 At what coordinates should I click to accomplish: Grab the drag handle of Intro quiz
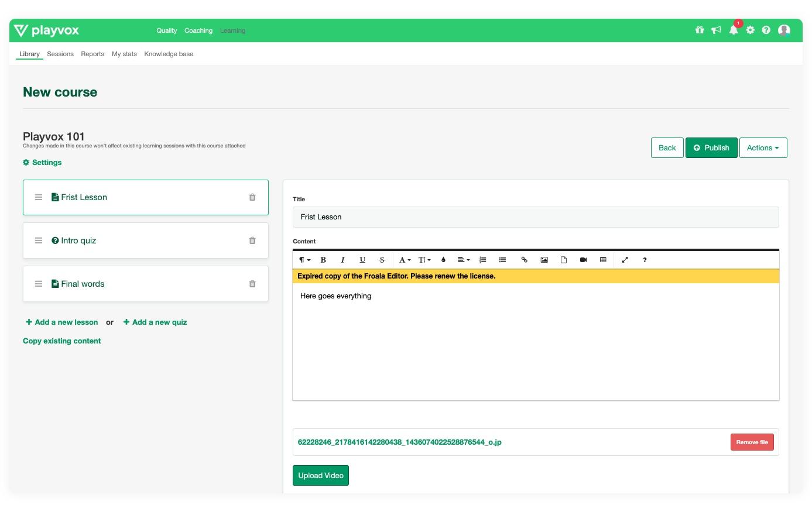pyautogui.click(x=39, y=240)
